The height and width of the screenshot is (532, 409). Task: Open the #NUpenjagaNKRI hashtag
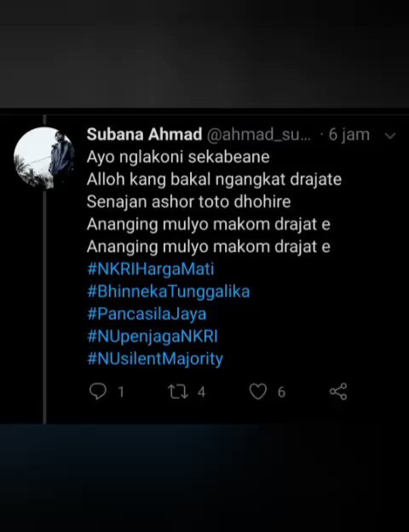(x=153, y=337)
